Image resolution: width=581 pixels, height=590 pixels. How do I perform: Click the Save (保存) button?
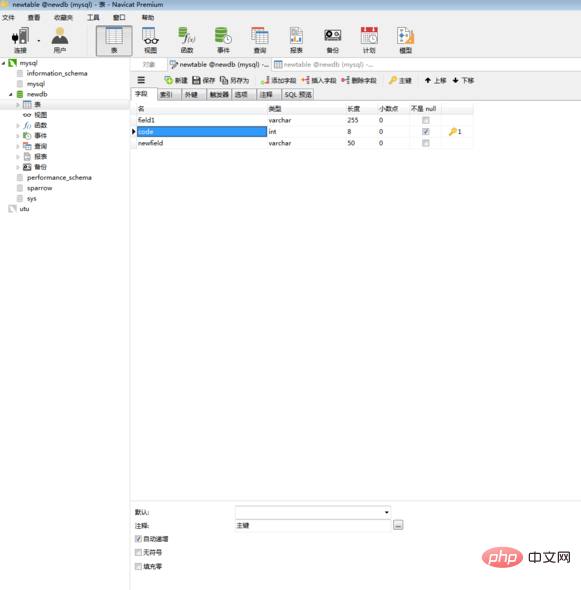[204, 80]
